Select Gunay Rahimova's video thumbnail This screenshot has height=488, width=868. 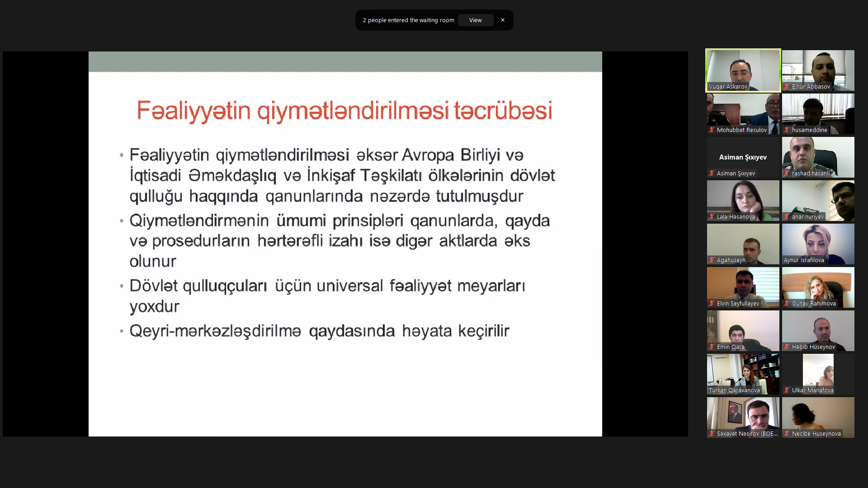pos(818,287)
